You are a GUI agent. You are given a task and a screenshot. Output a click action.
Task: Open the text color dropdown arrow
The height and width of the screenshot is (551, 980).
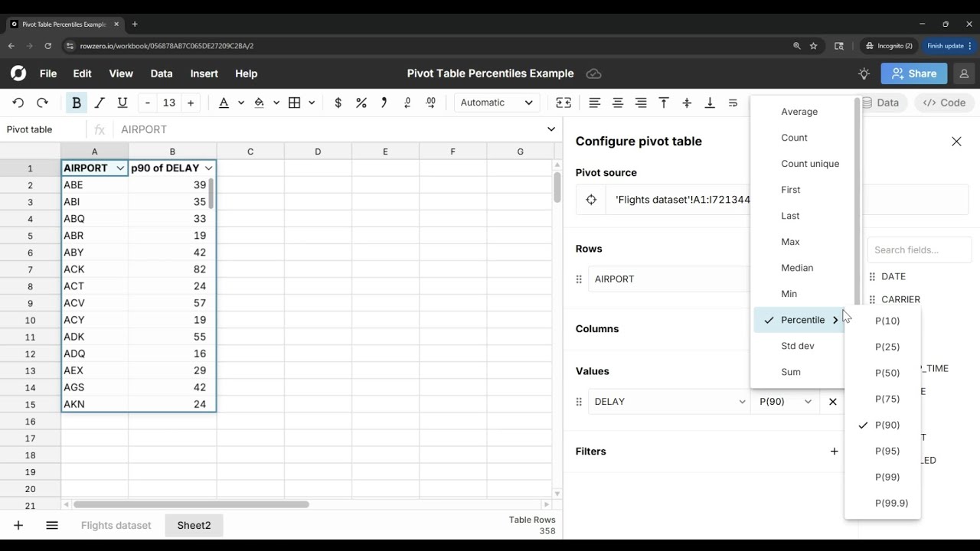pos(240,103)
